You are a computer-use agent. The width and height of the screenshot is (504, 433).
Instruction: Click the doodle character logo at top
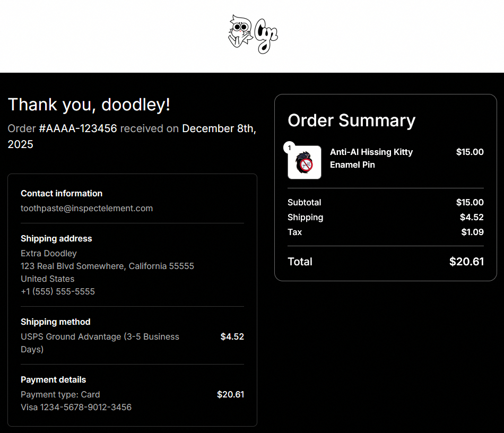[253, 34]
